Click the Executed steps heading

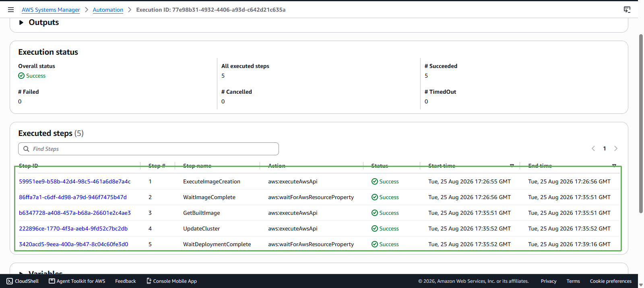51,133
